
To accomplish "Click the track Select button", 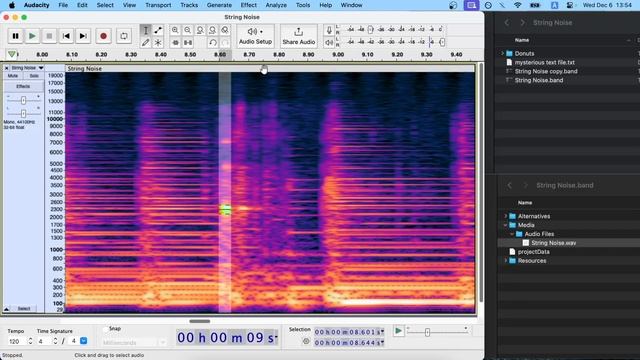I will [24, 309].
